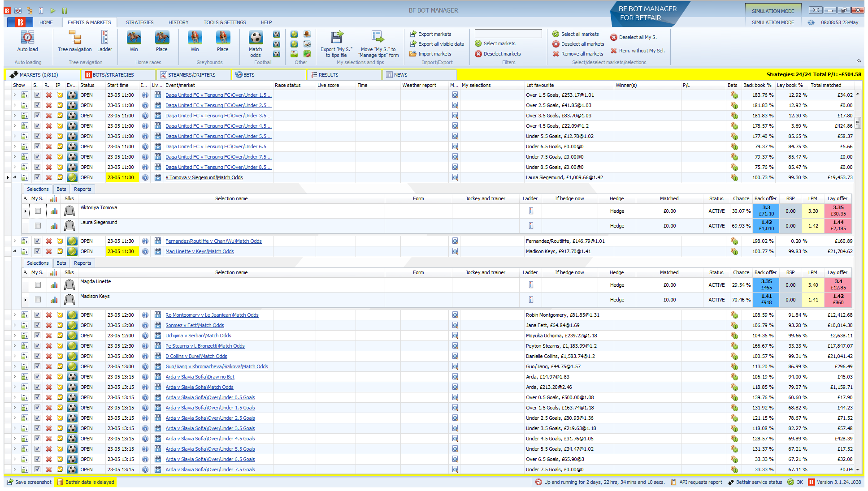Viewport: 868px width, 491px height.
Task: Click Remove all markets
Action: 578,54
